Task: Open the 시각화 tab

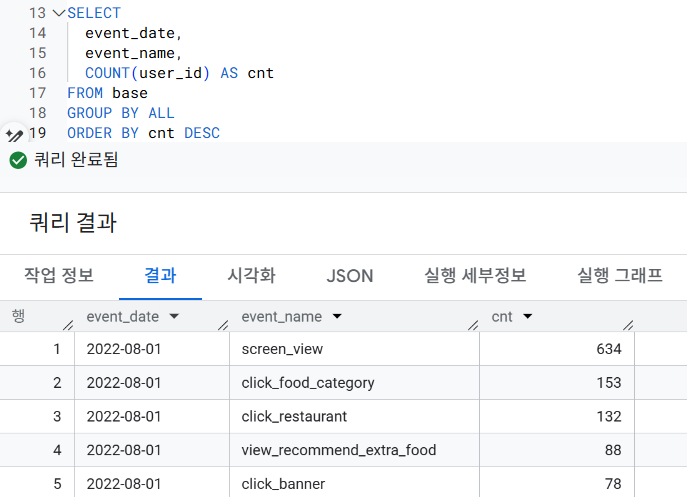Action: coord(251,276)
